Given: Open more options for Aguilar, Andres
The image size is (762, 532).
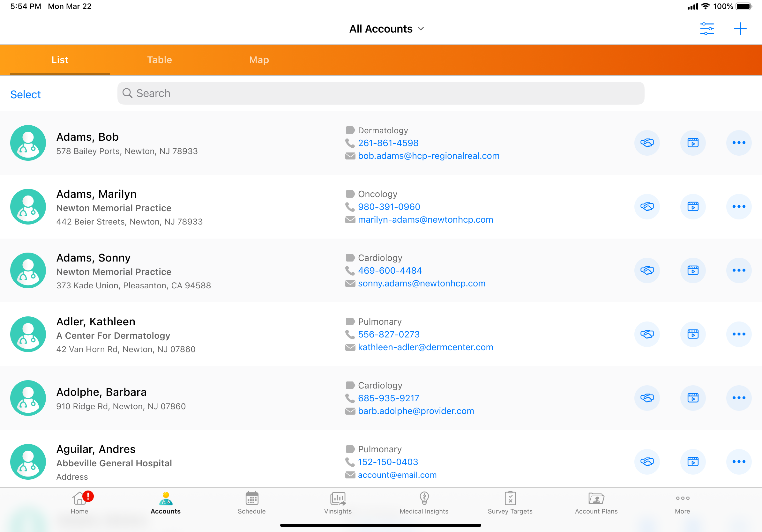Looking at the screenshot, I should click(738, 462).
